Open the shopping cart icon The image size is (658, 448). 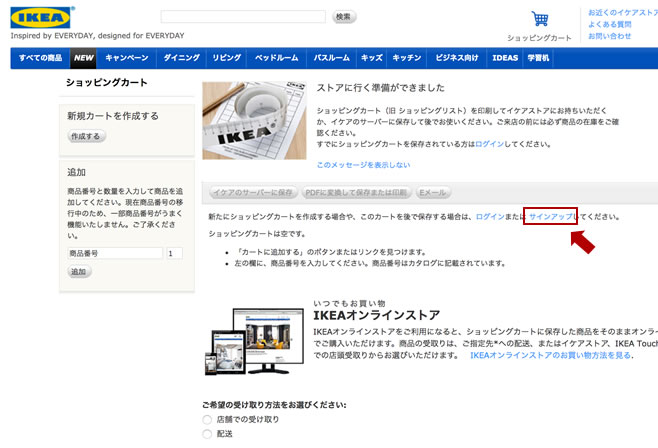[x=540, y=18]
